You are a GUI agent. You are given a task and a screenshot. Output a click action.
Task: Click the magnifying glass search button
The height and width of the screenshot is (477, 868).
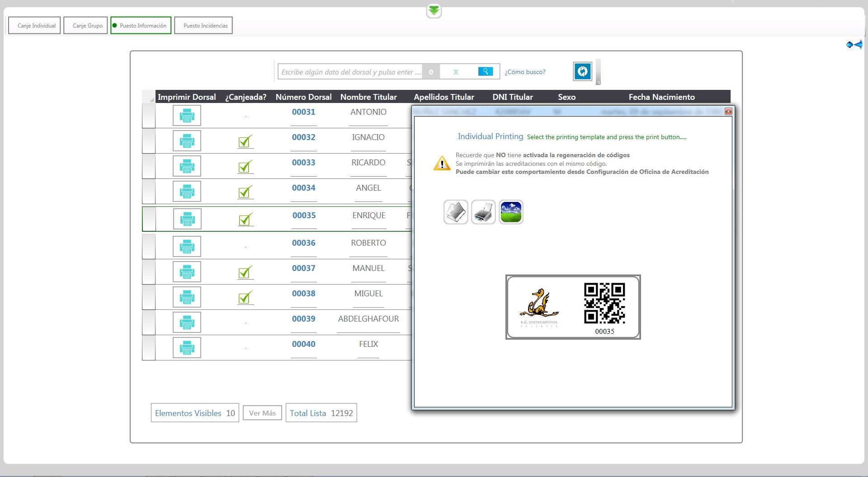click(485, 71)
